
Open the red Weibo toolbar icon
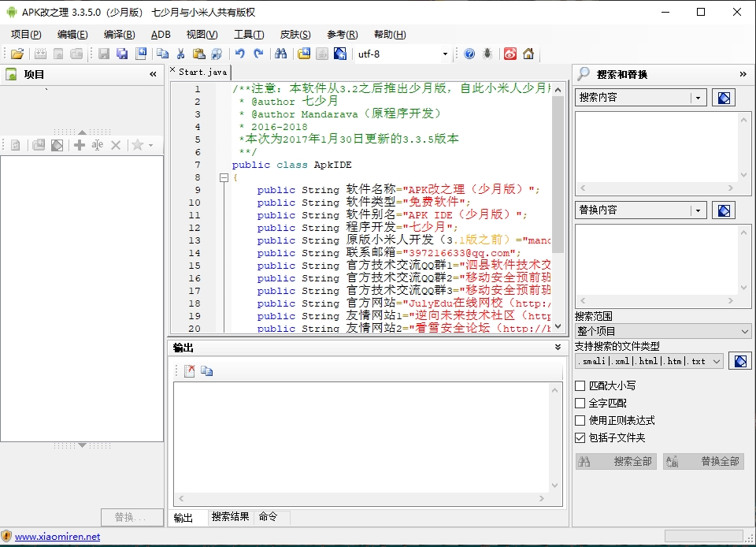click(510, 54)
